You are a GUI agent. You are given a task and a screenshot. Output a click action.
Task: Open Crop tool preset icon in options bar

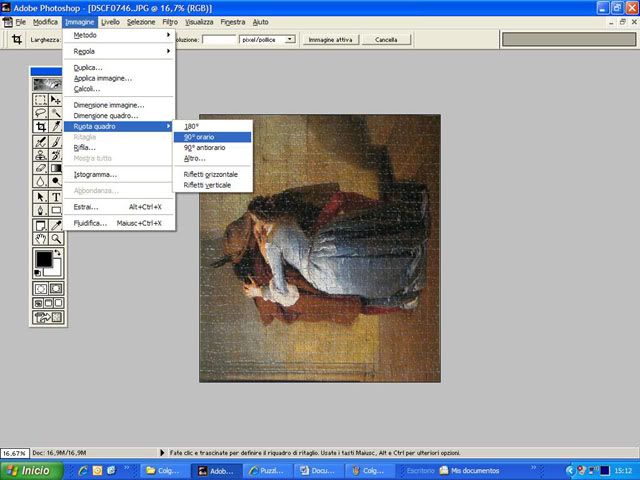coord(17,40)
